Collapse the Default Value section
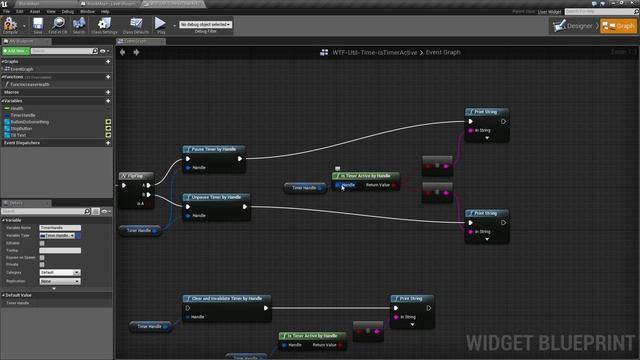The height and width of the screenshot is (360, 640). point(4,295)
